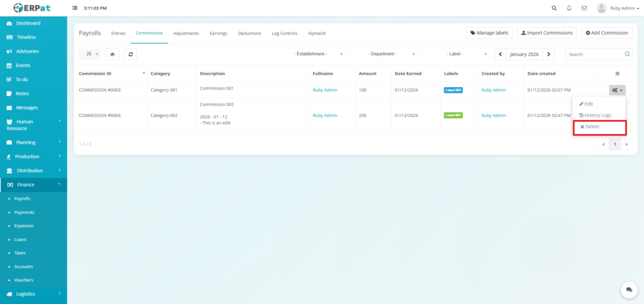The width and height of the screenshot is (644, 304).
Task: Switch to the Adjustments tab
Action: click(x=186, y=33)
